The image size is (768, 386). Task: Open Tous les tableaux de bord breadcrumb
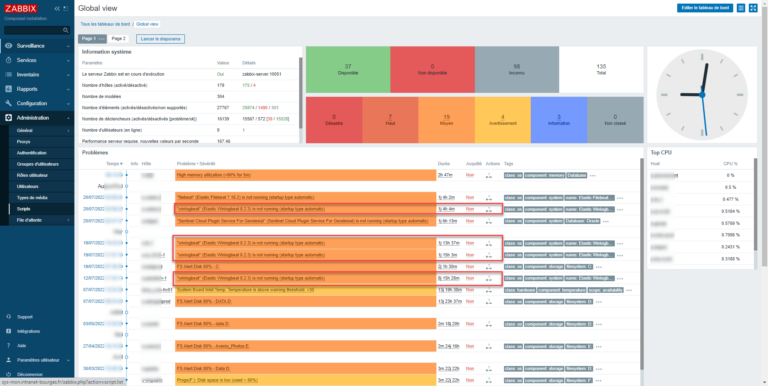coord(105,24)
